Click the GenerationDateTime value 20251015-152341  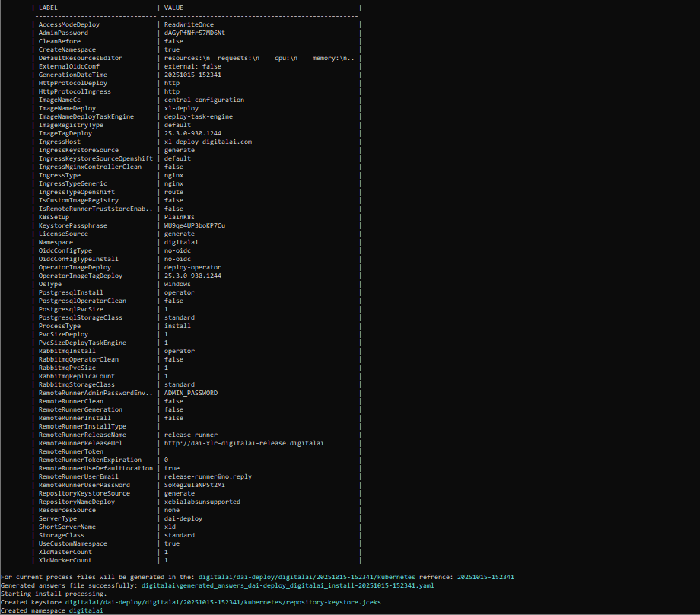click(x=192, y=75)
